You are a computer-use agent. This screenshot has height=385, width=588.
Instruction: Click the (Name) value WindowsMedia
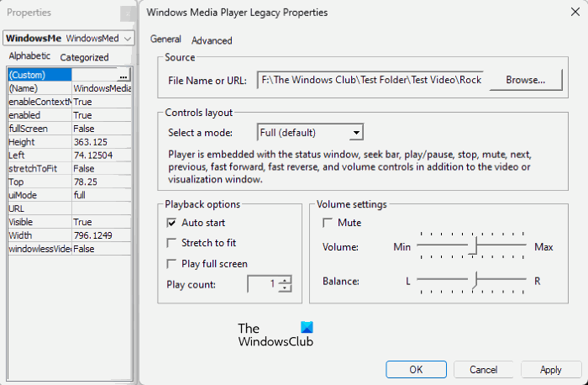pos(102,88)
